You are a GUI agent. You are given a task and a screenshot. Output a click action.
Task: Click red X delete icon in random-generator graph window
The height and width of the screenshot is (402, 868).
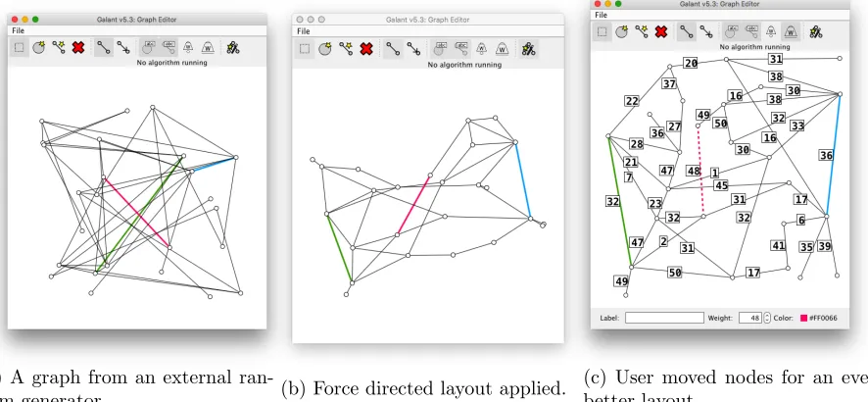(78, 48)
